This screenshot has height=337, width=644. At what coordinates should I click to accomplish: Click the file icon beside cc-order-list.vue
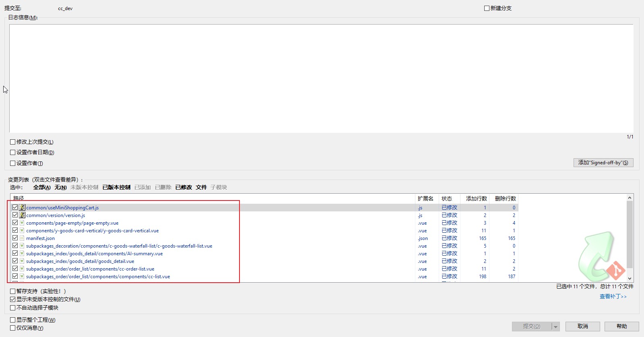(22, 269)
